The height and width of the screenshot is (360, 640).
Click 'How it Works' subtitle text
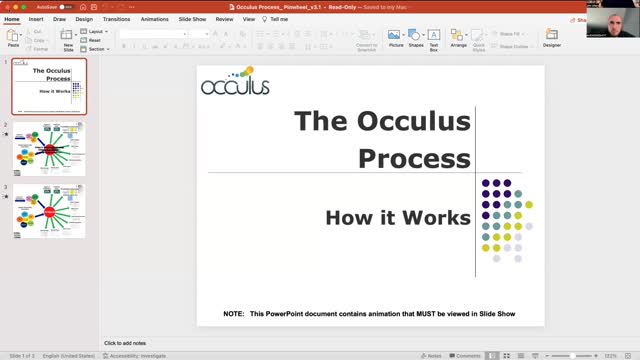click(398, 218)
